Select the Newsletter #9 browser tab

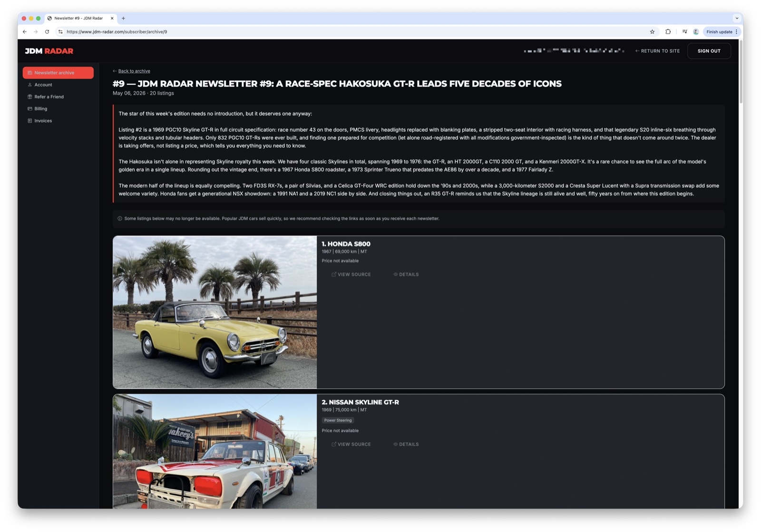[81, 18]
